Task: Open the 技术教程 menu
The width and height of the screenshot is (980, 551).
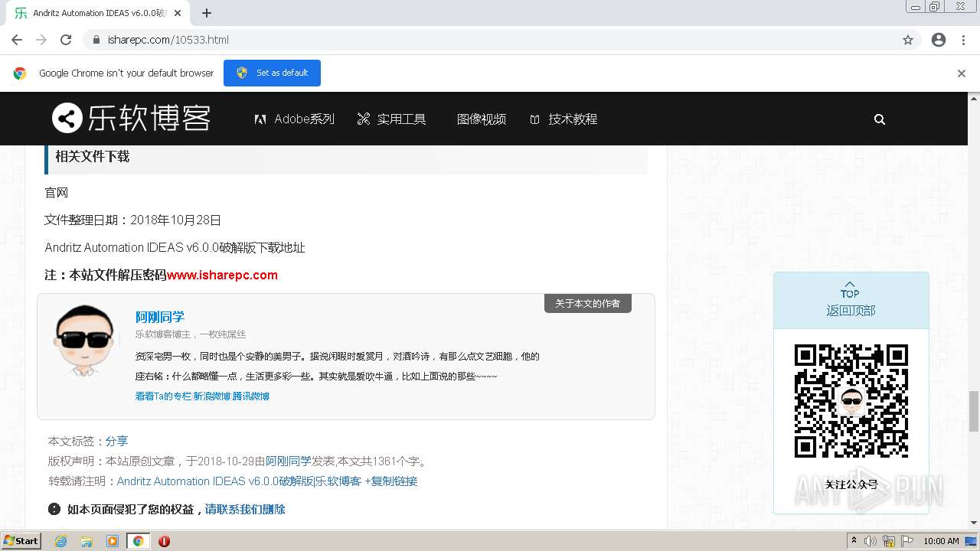Action: click(563, 119)
